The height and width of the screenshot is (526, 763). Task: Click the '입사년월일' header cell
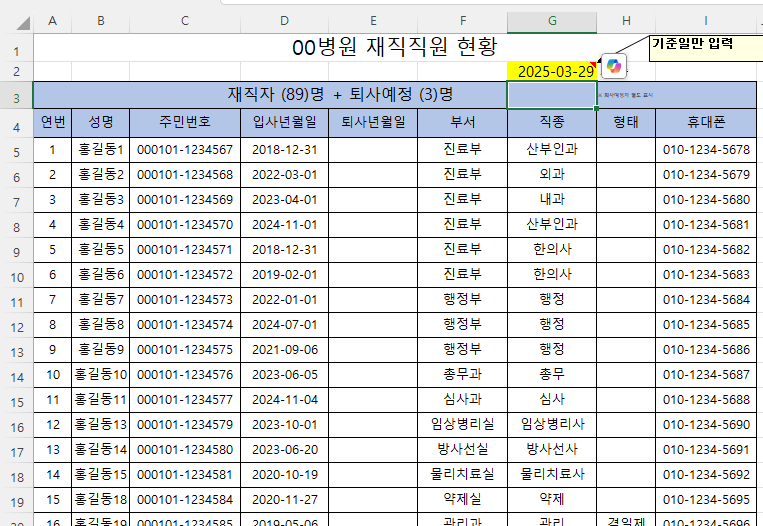point(284,123)
